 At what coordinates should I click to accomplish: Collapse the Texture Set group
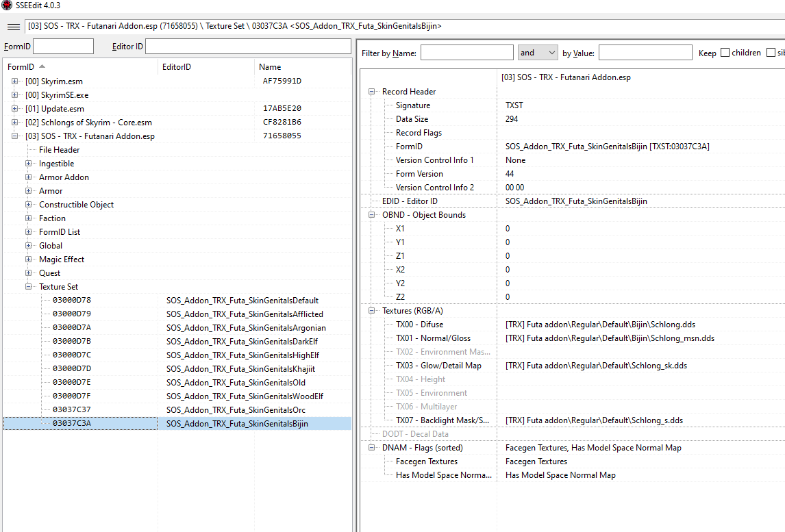pos(29,286)
